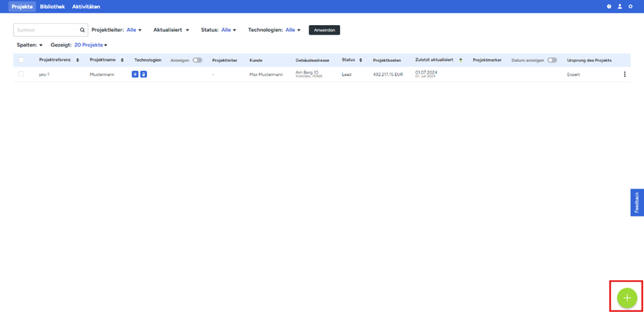Click the first blue technology icon in pro-1 row
The height and width of the screenshot is (312, 644).
click(x=135, y=74)
